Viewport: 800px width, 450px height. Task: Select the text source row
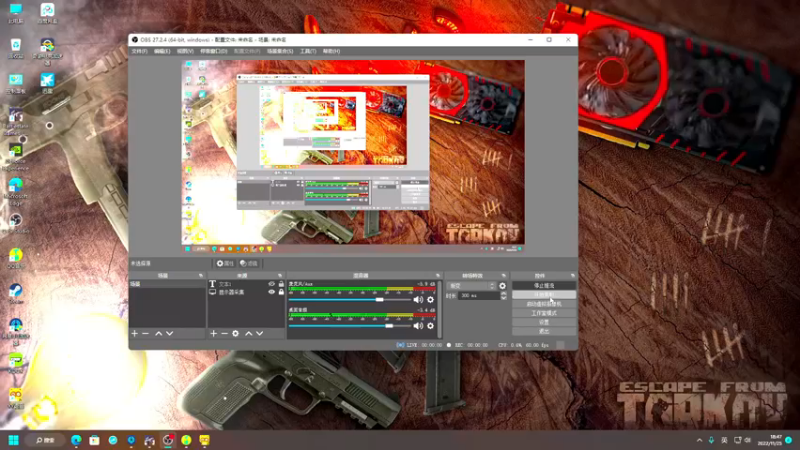point(246,284)
